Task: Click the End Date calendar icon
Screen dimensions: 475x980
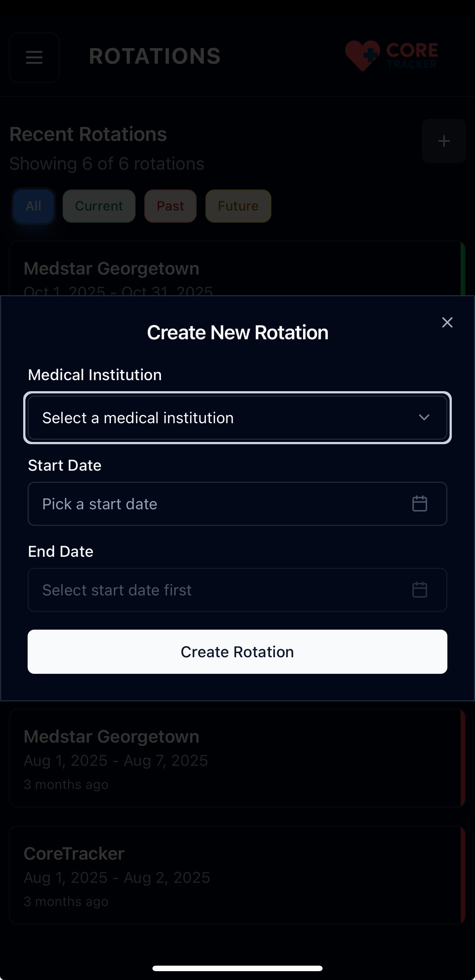Action: pyautogui.click(x=419, y=590)
